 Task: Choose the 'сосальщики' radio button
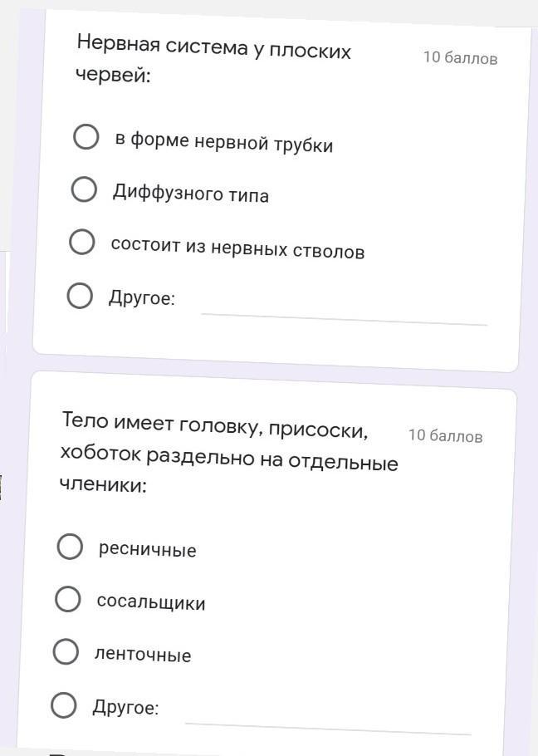67,599
